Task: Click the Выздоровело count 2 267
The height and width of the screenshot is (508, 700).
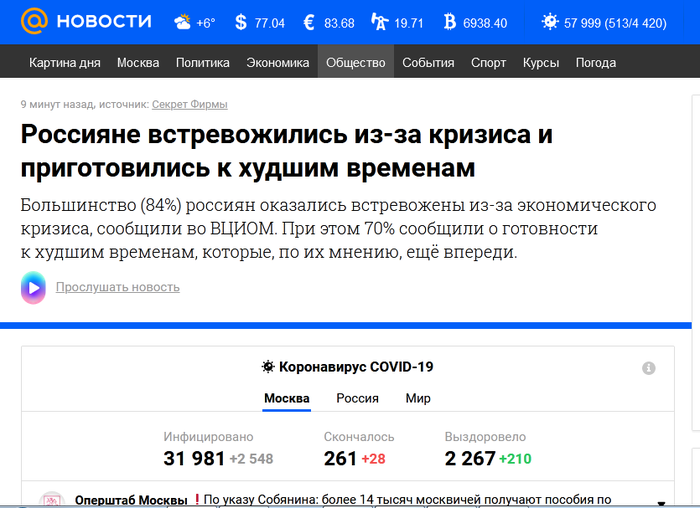Action: pos(470,458)
